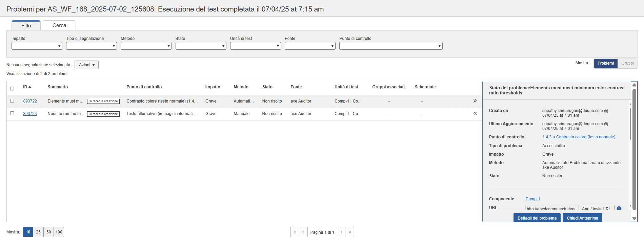Expand preview for issue 893722 row

pyautogui.click(x=475, y=101)
